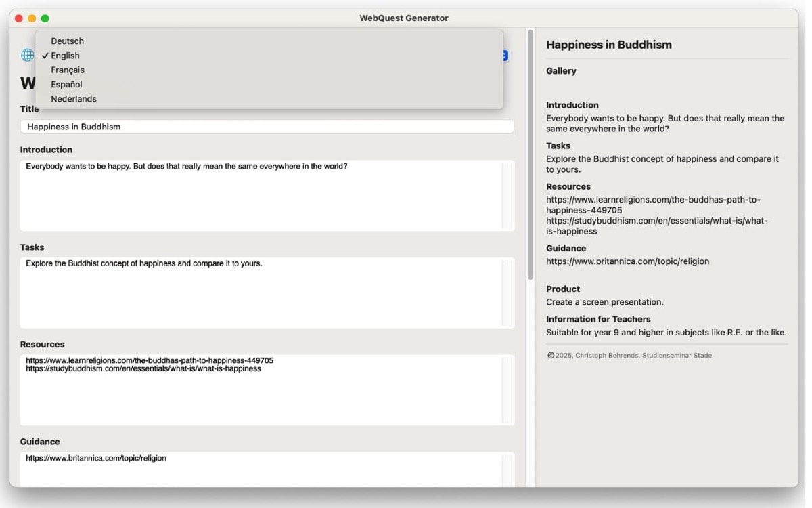The width and height of the screenshot is (812, 508).
Task: Click the Tasks label in the editor form
Action: [x=32, y=247]
